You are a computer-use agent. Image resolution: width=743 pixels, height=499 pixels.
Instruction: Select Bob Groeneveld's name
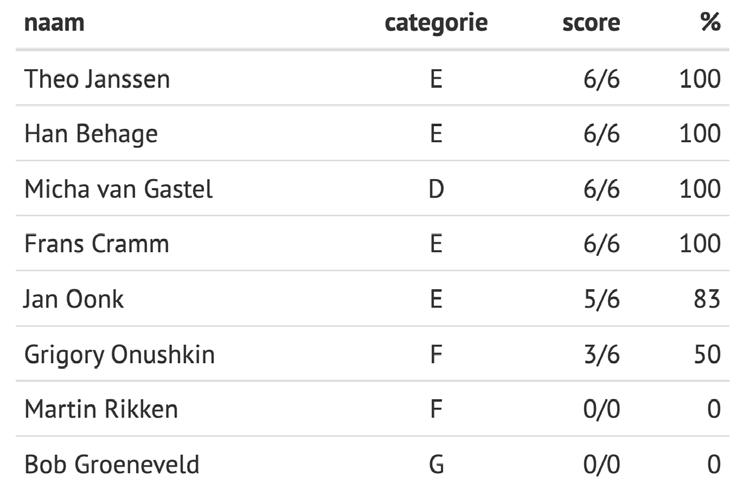(x=112, y=464)
